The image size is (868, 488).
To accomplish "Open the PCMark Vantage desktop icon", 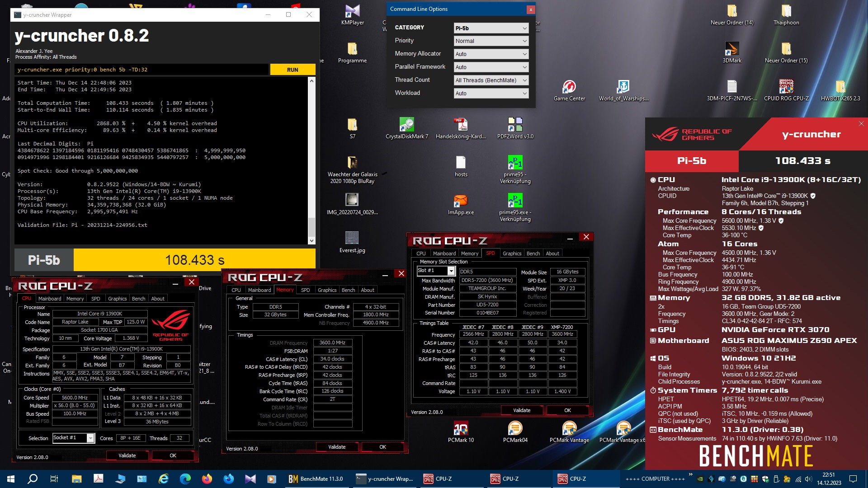I will click(569, 432).
